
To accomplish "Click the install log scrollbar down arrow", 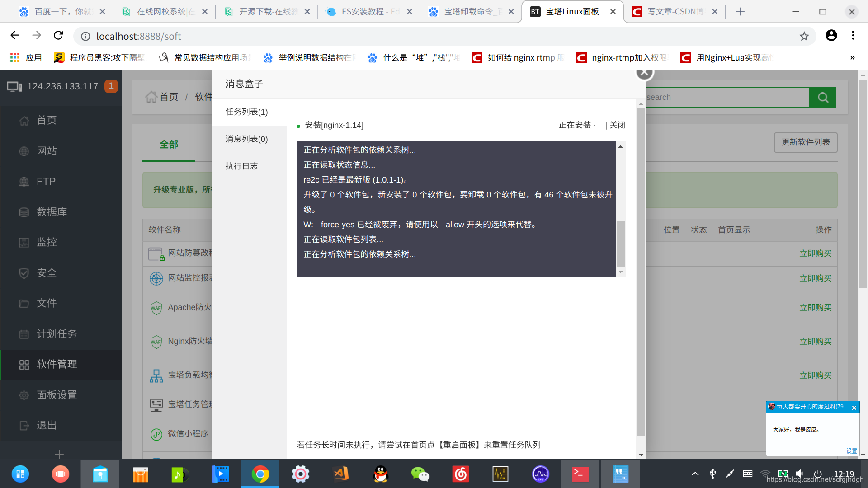I will click(x=621, y=272).
